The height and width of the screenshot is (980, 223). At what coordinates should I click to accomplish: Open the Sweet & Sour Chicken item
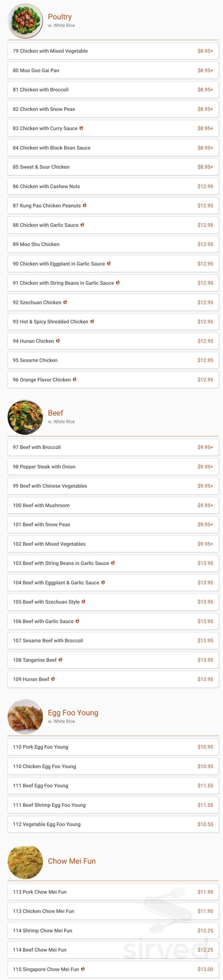(112, 167)
